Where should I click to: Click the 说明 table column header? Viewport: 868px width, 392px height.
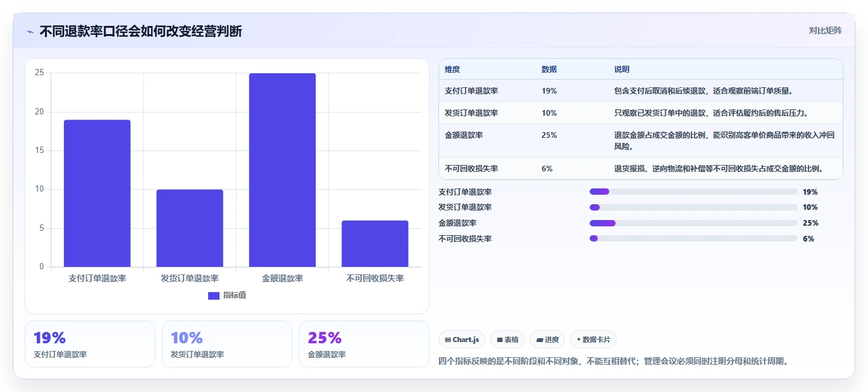(622, 70)
